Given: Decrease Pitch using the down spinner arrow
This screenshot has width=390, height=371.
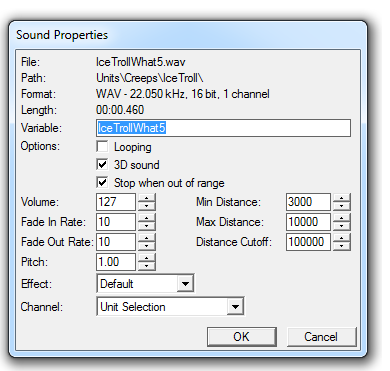Looking at the screenshot, I should (x=146, y=266).
